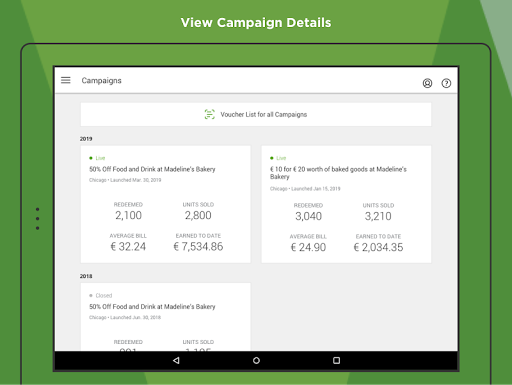Screen dimensions: 512x385
Task: Select redeemed value 2,100
Action: 128,215
